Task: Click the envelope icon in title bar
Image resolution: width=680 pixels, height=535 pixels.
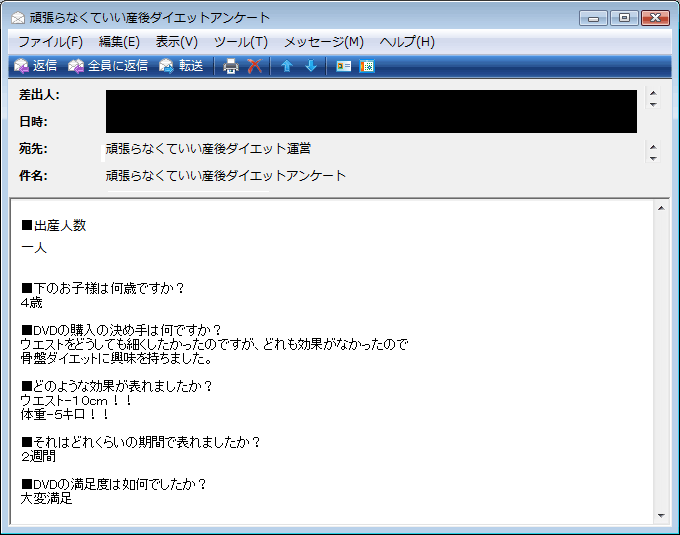Action: (18, 18)
